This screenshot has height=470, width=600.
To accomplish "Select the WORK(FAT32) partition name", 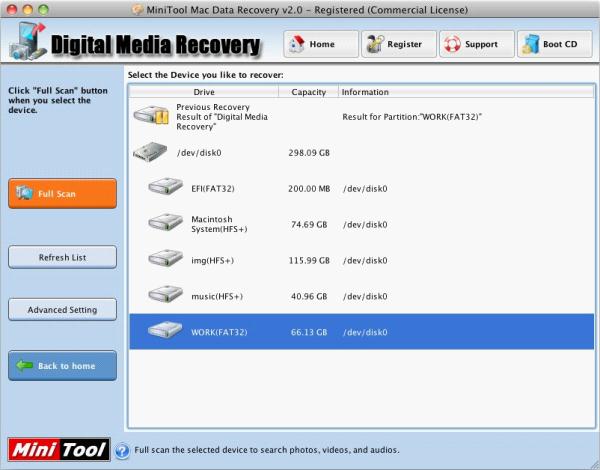I will [219, 332].
